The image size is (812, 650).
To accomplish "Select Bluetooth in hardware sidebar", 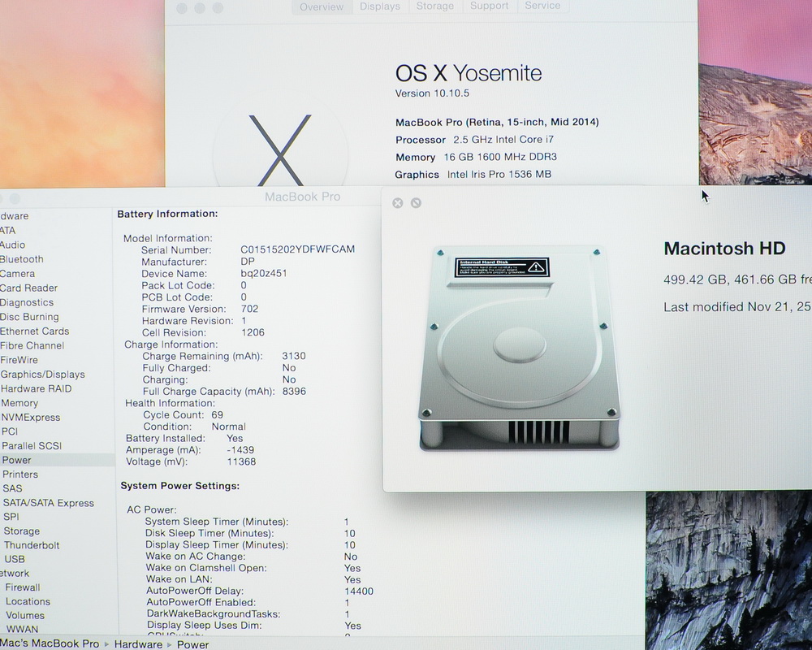I will (x=22, y=259).
